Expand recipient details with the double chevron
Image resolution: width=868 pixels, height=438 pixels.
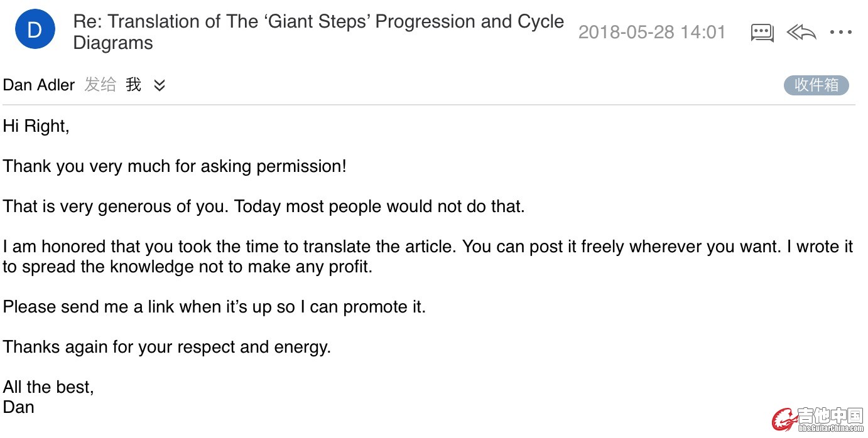tap(160, 85)
